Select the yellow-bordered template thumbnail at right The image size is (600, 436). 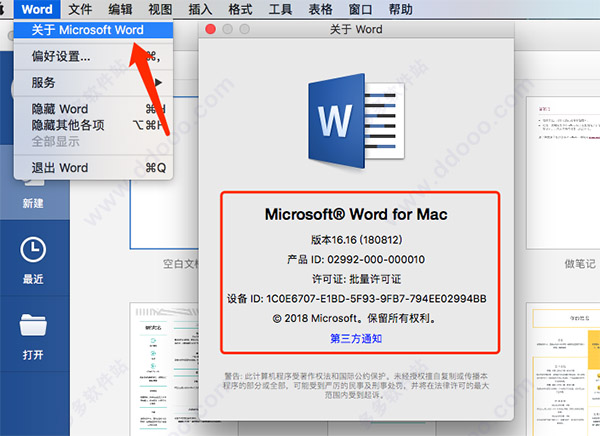pyautogui.click(x=563, y=369)
